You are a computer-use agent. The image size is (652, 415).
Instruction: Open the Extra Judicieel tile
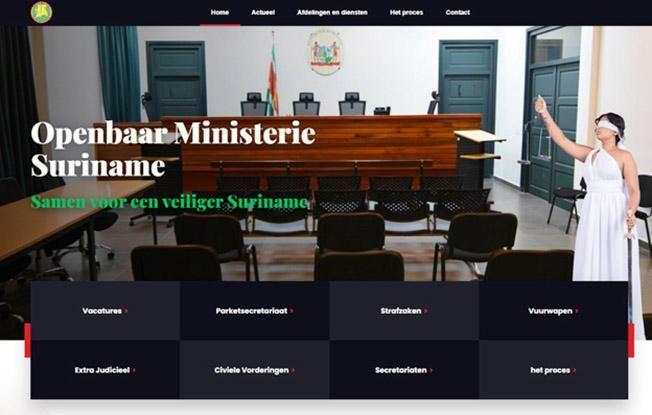[105, 370]
